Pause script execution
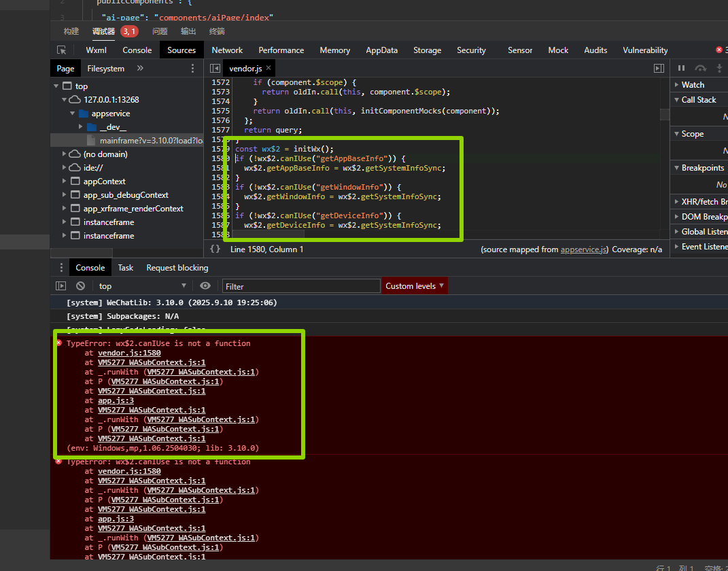This screenshot has height=571, width=728. (x=681, y=69)
